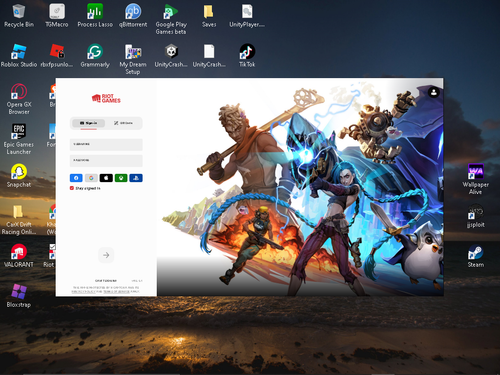Open the Terms of Service link
This screenshot has height=375, width=500.
tap(116, 292)
